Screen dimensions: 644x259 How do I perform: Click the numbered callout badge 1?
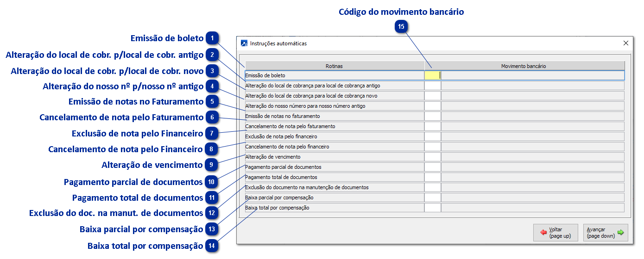212,38
